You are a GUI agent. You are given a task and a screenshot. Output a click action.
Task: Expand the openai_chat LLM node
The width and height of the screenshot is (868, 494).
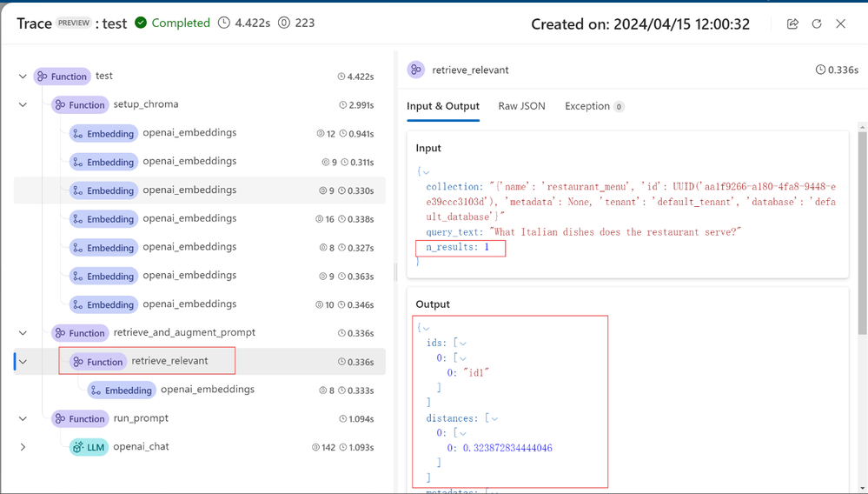pos(23,447)
